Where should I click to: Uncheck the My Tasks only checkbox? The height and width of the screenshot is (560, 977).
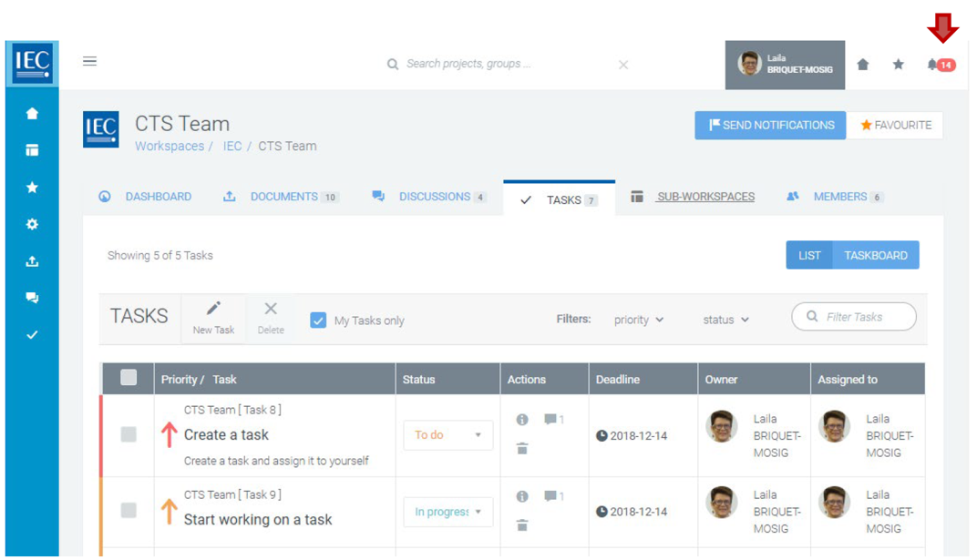[x=318, y=321]
